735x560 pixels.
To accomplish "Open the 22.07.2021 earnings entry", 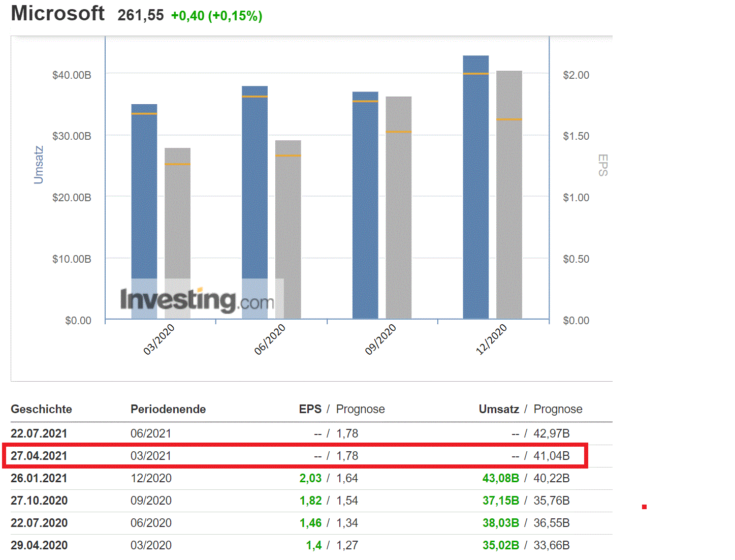I will pyautogui.click(x=39, y=433).
